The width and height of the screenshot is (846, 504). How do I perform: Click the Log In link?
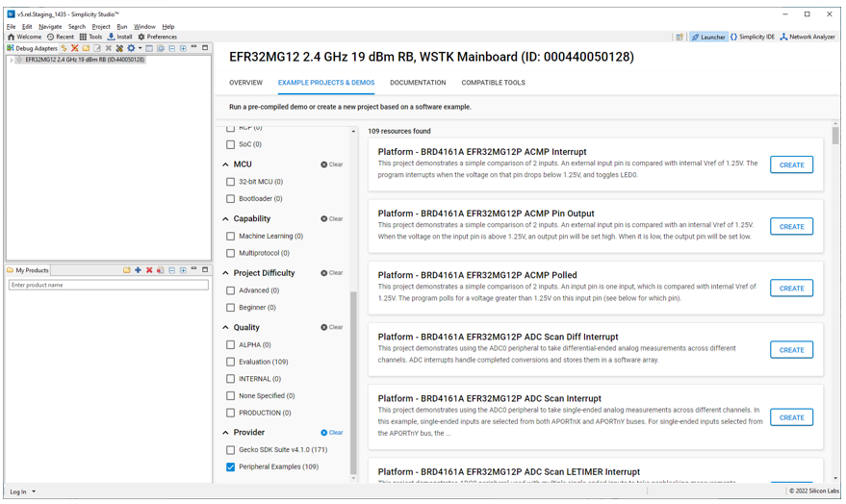click(x=17, y=491)
